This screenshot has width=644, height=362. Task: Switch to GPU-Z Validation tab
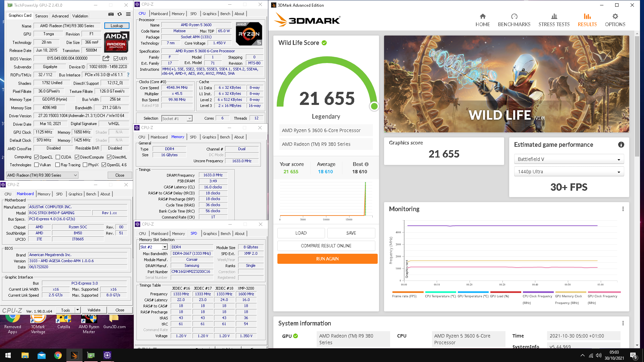point(80,16)
